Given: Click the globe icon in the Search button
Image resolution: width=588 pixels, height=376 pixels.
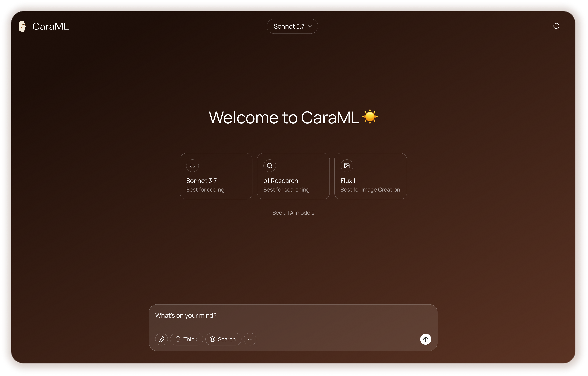Looking at the screenshot, I should [x=212, y=339].
